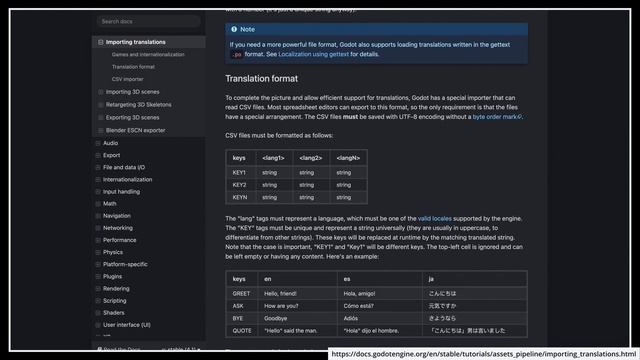Screen dimensions: 640x360
Task: Click the Translation format heading
Action: [262, 79]
